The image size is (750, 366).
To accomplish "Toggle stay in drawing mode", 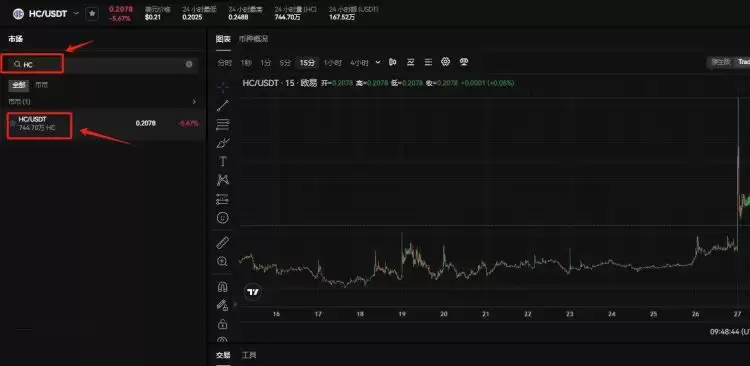I will click(x=223, y=305).
